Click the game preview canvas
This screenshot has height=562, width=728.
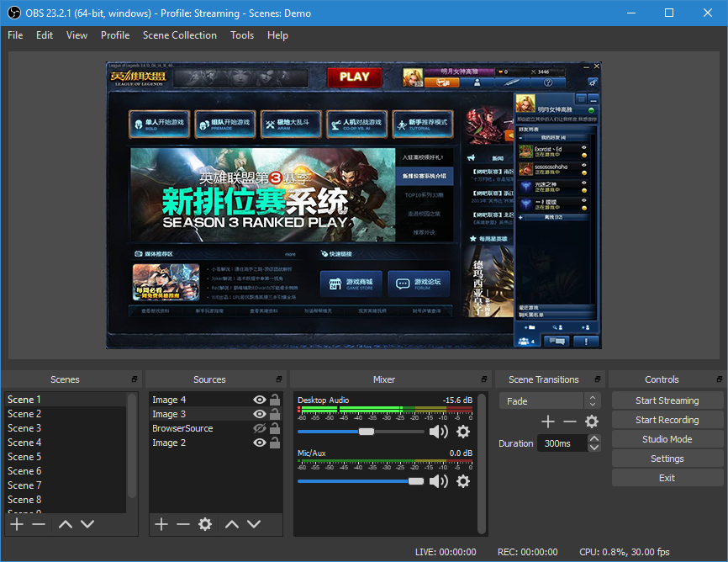tap(354, 205)
